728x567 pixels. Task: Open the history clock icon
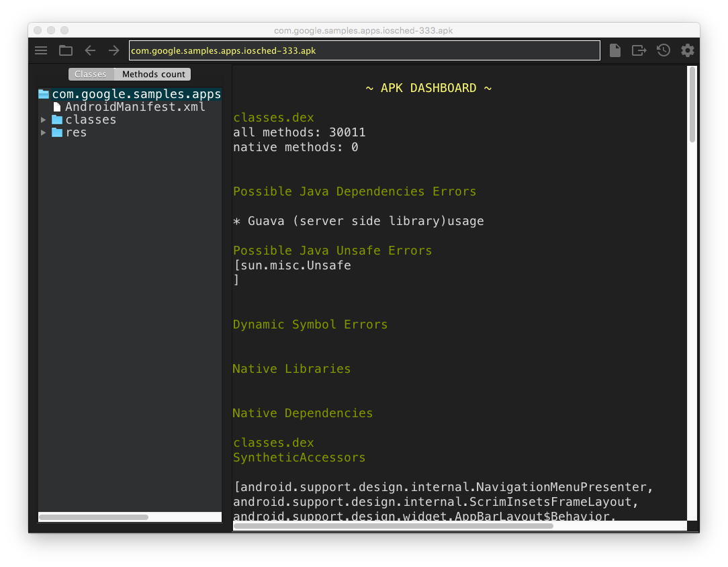point(664,50)
